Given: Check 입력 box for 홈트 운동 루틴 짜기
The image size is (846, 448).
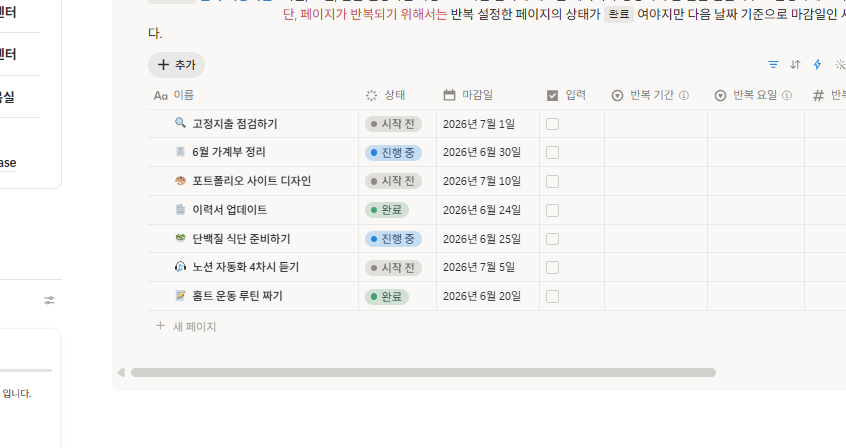Looking at the screenshot, I should 552,296.
